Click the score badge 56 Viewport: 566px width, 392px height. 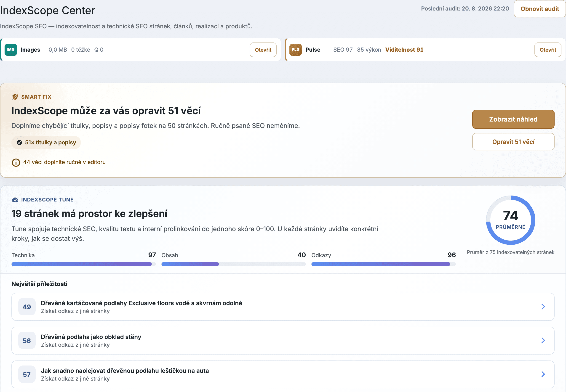tap(27, 340)
